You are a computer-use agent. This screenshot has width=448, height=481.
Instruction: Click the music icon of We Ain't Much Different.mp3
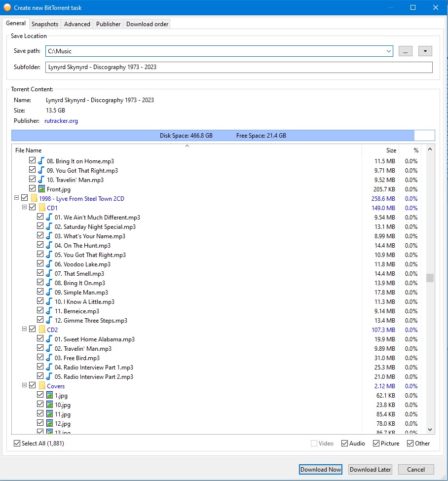(49, 217)
